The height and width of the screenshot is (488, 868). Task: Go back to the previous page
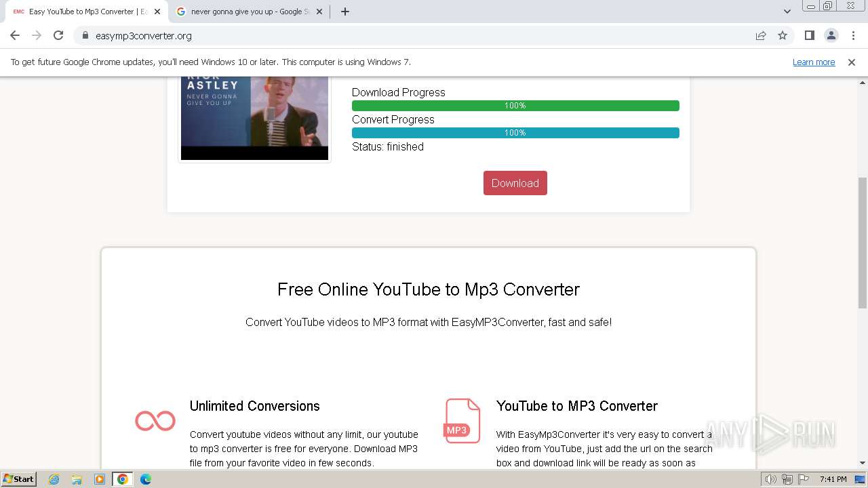click(15, 35)
